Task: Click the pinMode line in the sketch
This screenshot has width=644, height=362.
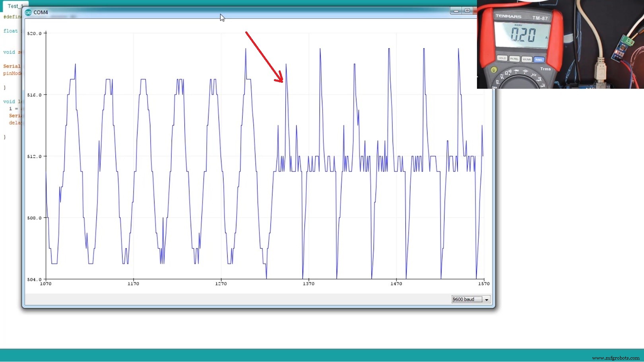Action: point(12,73)
